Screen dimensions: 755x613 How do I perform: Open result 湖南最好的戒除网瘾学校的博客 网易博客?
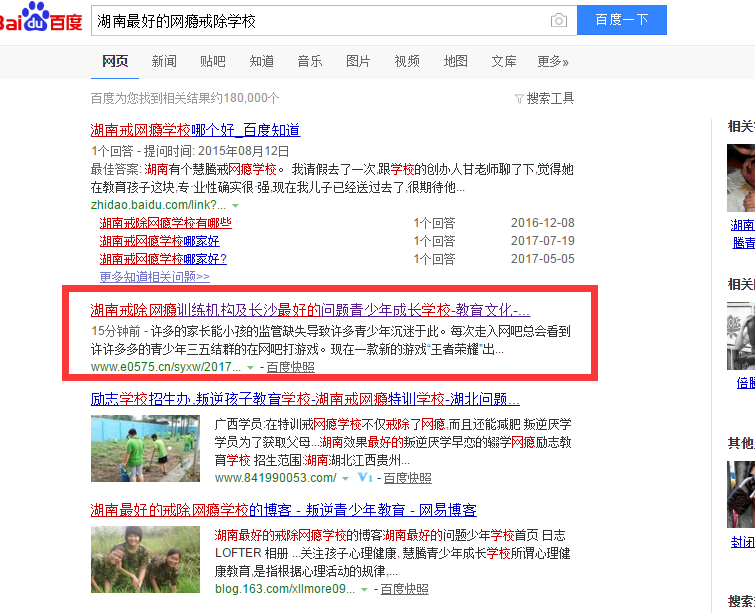coord(284,510)
